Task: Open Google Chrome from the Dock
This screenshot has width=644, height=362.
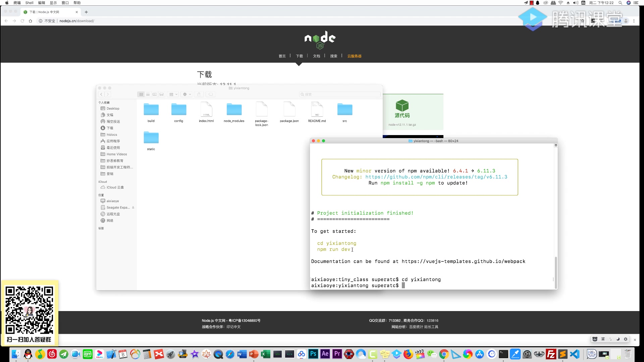Action: 444,354
